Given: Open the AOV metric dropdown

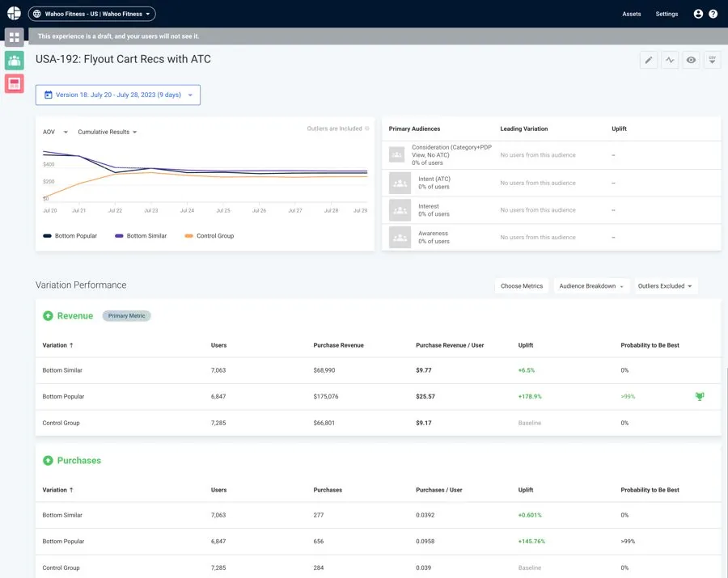Looking at the screenshot, I should point(55,132).
